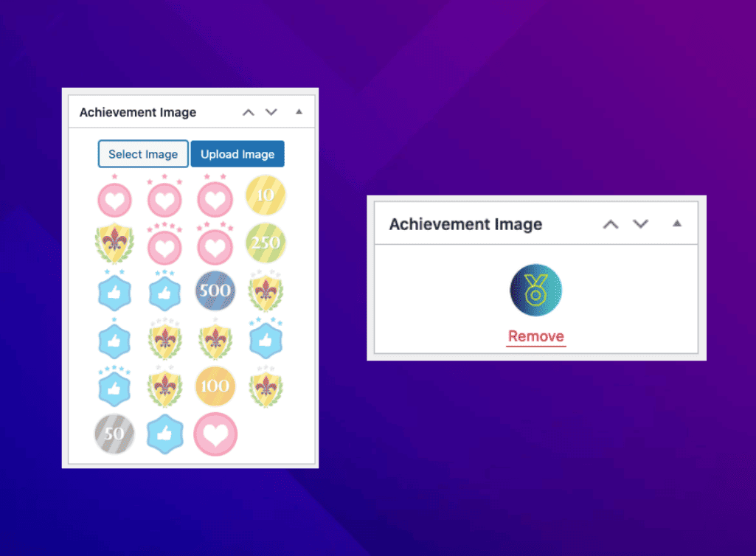This screenshot has height=556, width=756.
Task: Remove the current achievement image
Action: coord(536,336)
